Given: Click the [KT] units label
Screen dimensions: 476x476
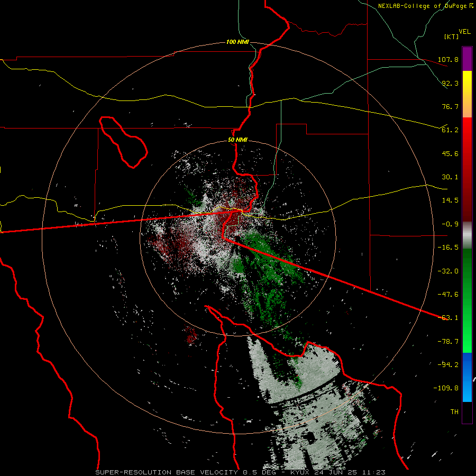Looking at the screenshot, I should point(451,36).
